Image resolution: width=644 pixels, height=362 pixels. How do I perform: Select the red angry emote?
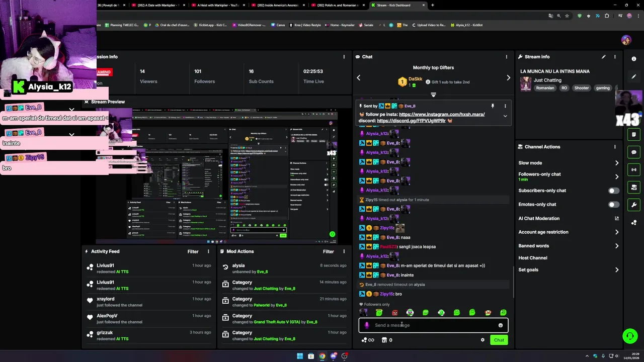[x=395, y=313]
